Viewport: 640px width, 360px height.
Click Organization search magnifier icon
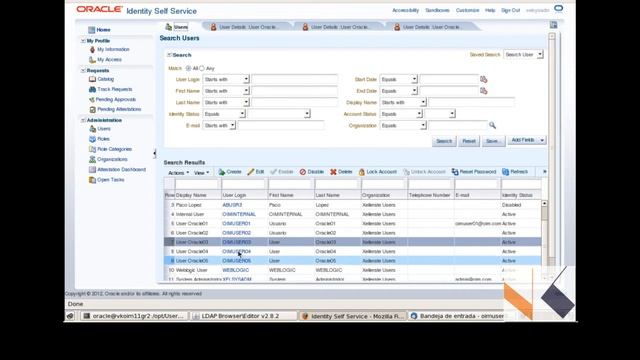click(x=492, y=125)
